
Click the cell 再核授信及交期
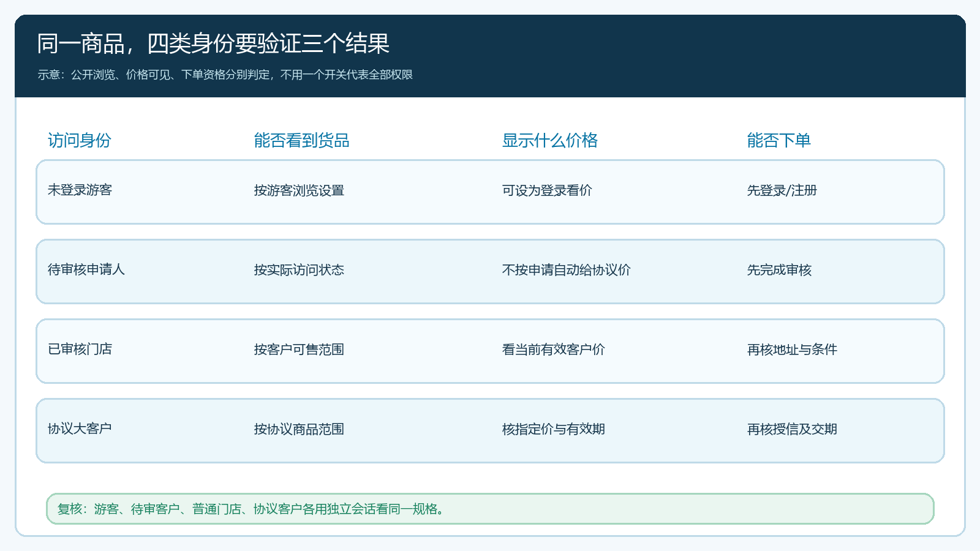tap(792, 429)
